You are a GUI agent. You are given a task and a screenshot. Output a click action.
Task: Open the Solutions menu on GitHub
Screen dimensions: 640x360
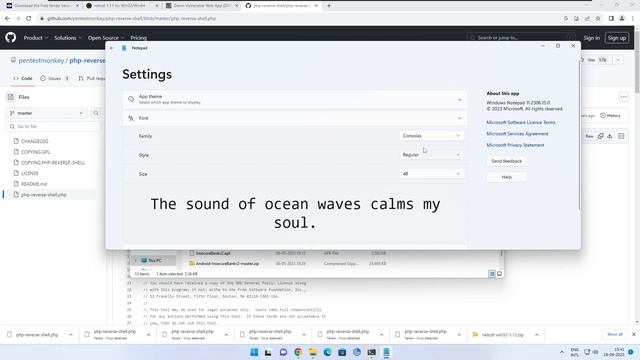[68, 38]
